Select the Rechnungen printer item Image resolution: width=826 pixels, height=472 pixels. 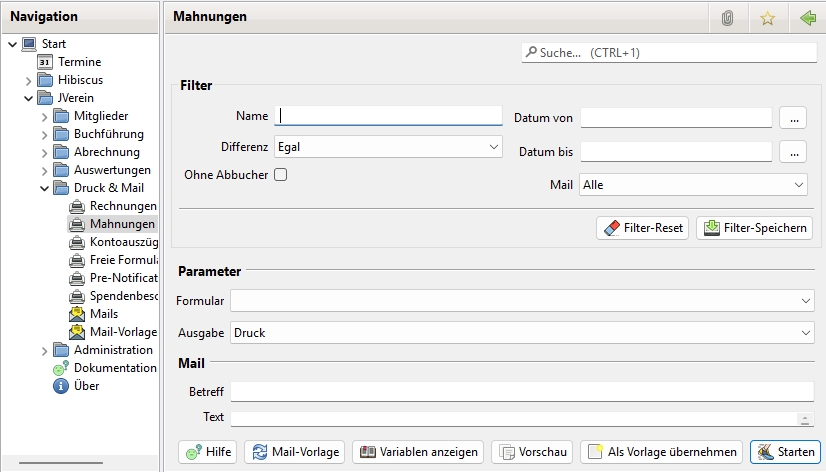[x=122, y=206]
